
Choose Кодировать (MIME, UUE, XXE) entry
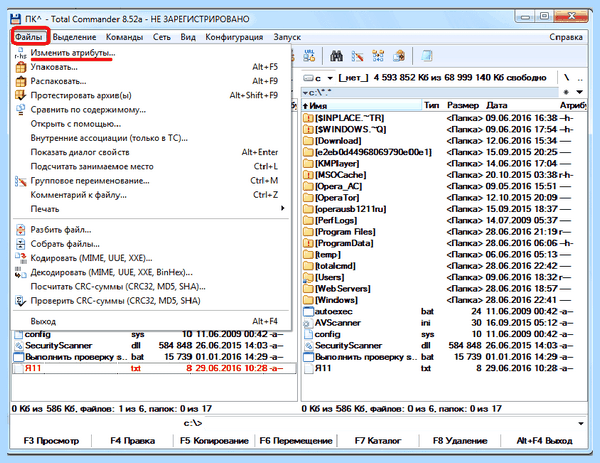click(x=151, y=258)
